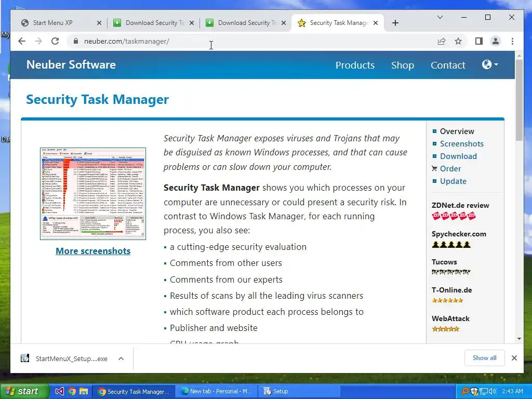Viewport: 532px width, 399px height.
Task: Click the 2:43 AM clock
Action: pos(512,392)
